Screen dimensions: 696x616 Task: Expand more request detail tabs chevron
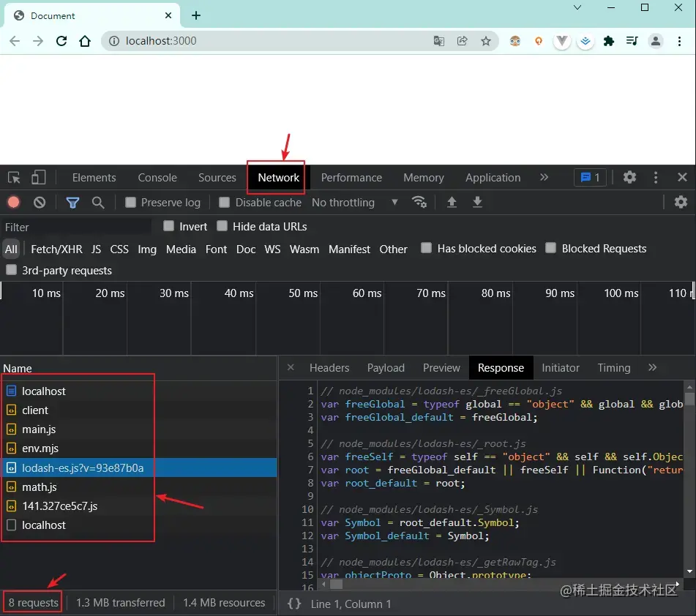[x=652, y=367]
